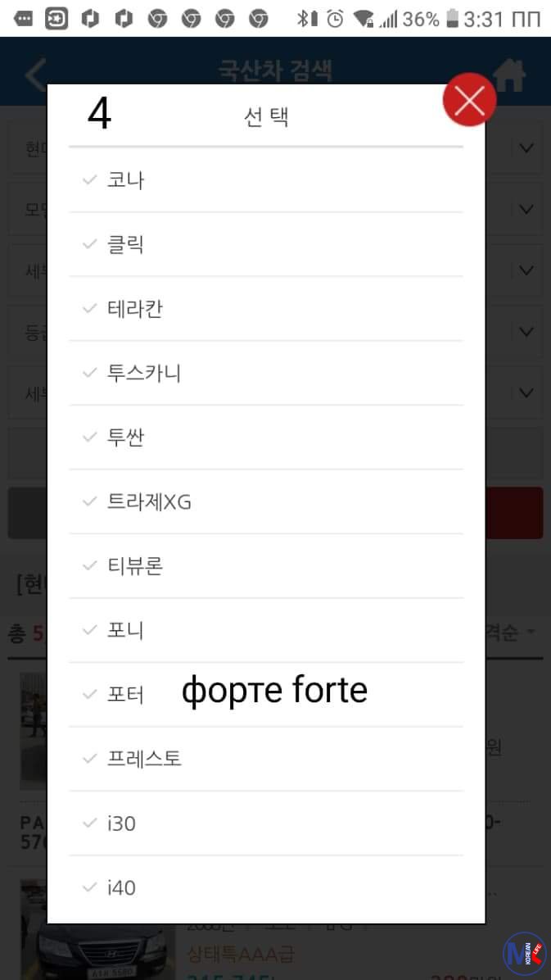Expand the first dropdown chevron behind popup

tap(526, 148)
